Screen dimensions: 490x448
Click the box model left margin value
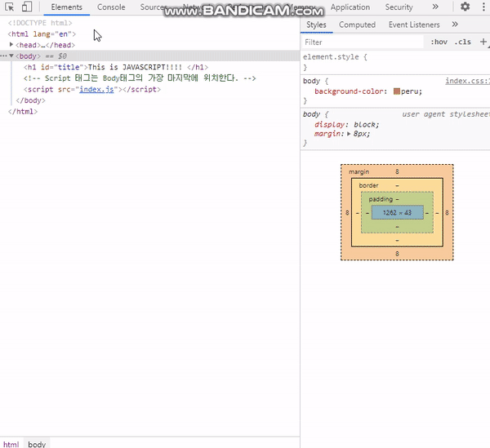pos(347,213)
